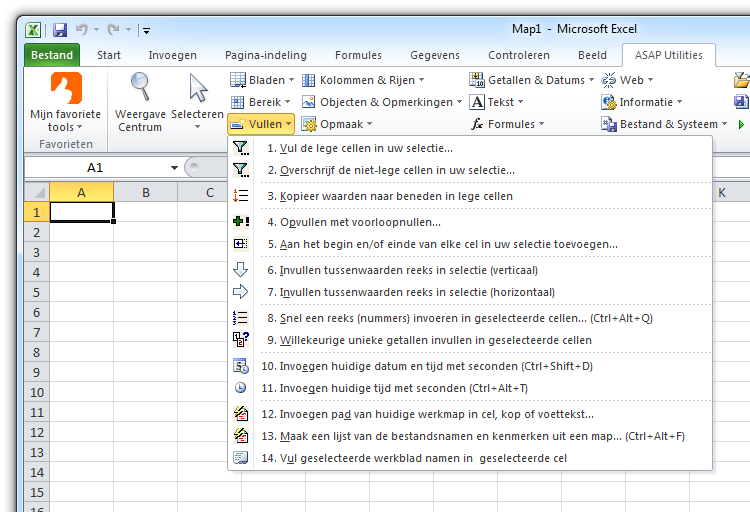Image resolution: width=750 pixels, height=512 pixels.
Task: Expand the Mijn favoriete tools arrow
Action: 79,127
